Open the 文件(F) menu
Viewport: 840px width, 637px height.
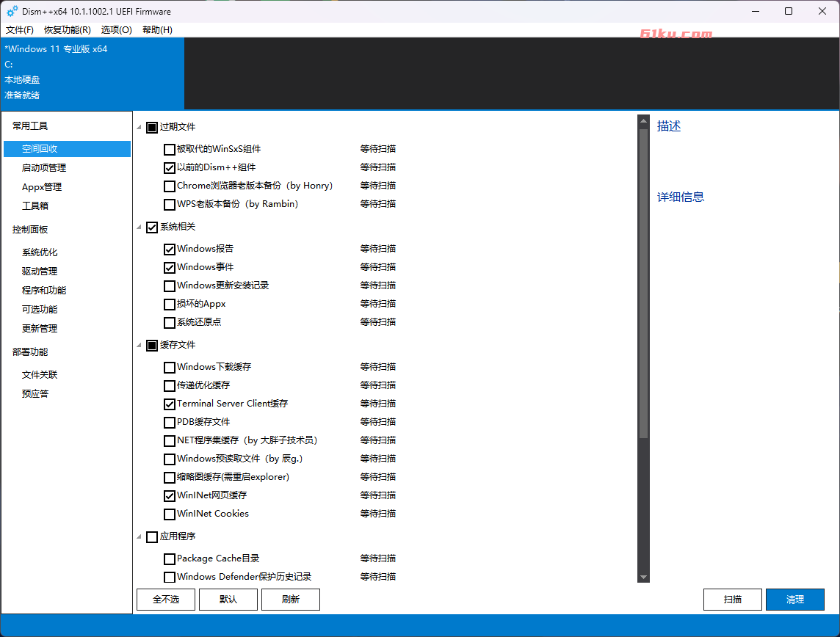click(20, 30)
